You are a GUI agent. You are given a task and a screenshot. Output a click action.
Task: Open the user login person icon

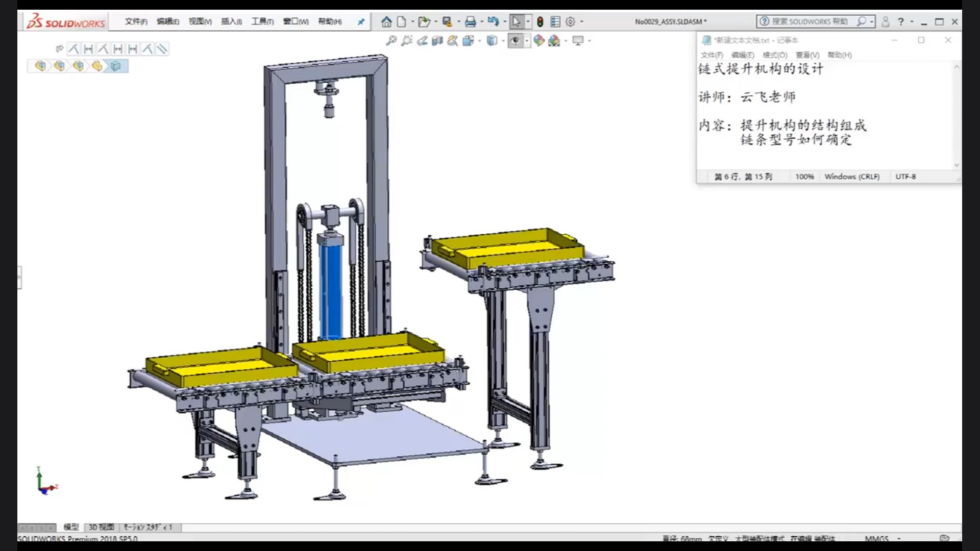pos(886,21)
